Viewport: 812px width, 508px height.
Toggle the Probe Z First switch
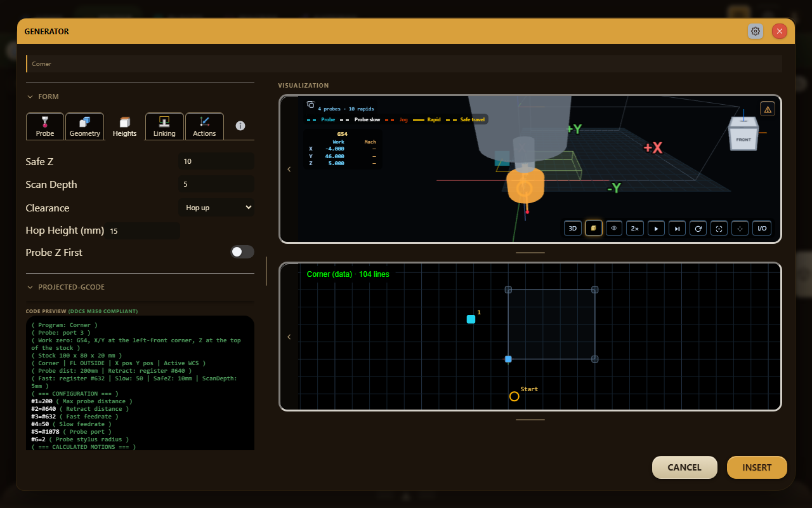click(242, 252)
